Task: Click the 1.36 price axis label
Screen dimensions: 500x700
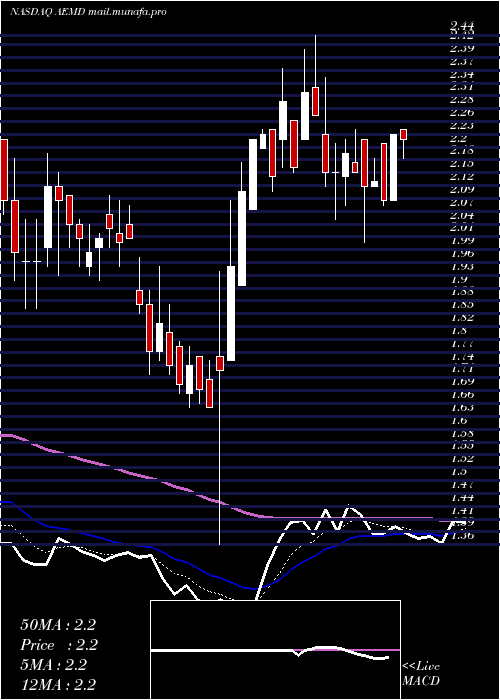Action: point(462,536)
